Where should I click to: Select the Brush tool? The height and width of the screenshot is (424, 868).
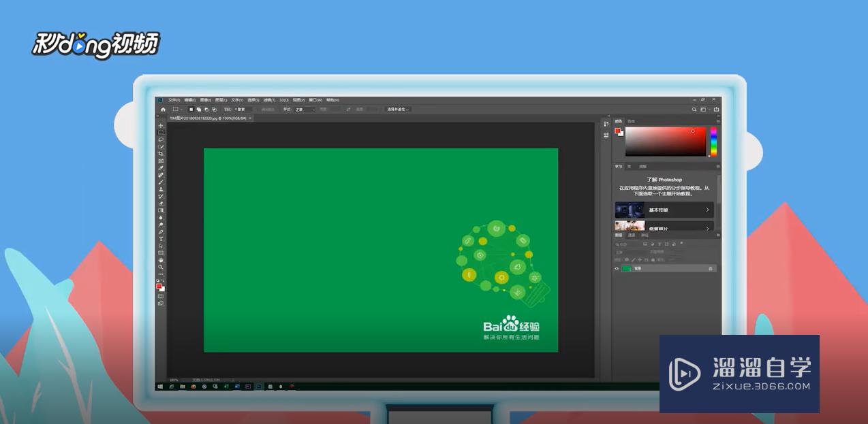[161, 182]
